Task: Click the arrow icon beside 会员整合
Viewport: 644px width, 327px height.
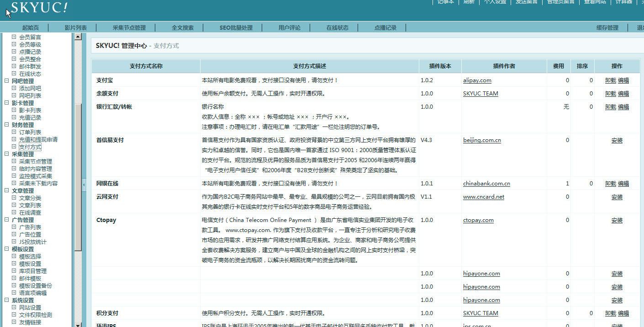Action: [14, 59]
